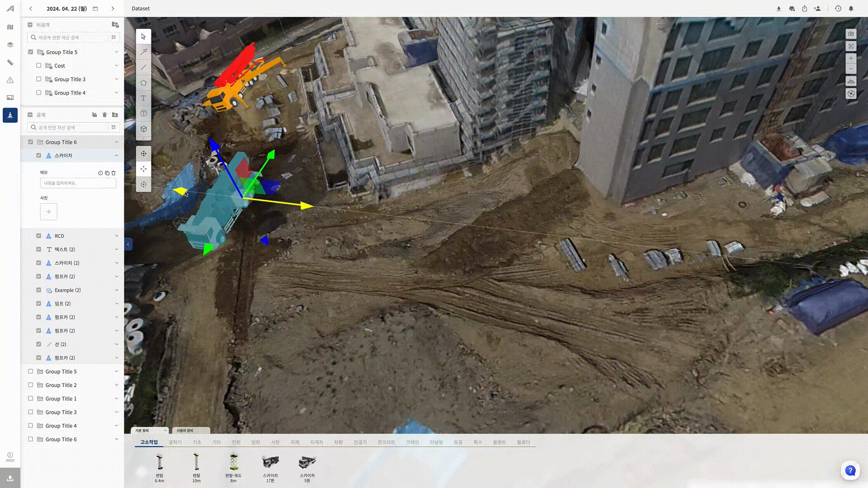Expand the Example (2) item
The image size is (868, 488).
pyautogui.click(x=117, y=290)
